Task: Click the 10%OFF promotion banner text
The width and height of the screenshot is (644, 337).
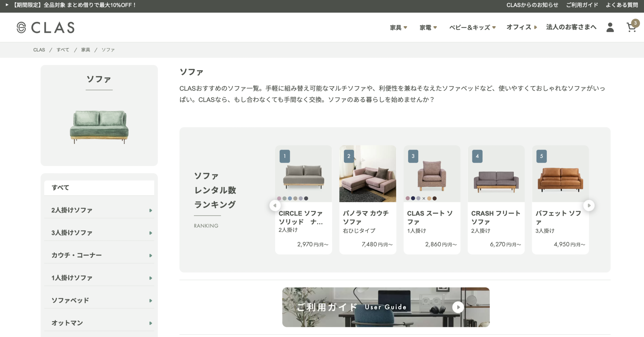Action: tap(75, 5)
